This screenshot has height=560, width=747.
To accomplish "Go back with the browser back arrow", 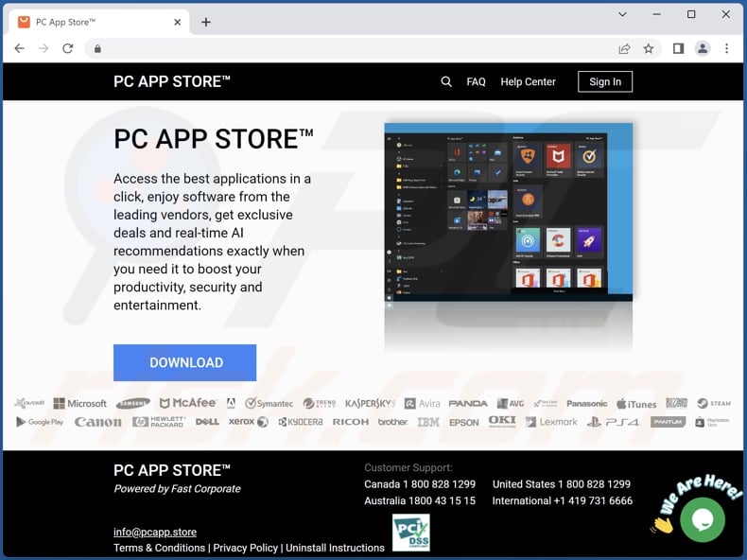I will 19,48.
